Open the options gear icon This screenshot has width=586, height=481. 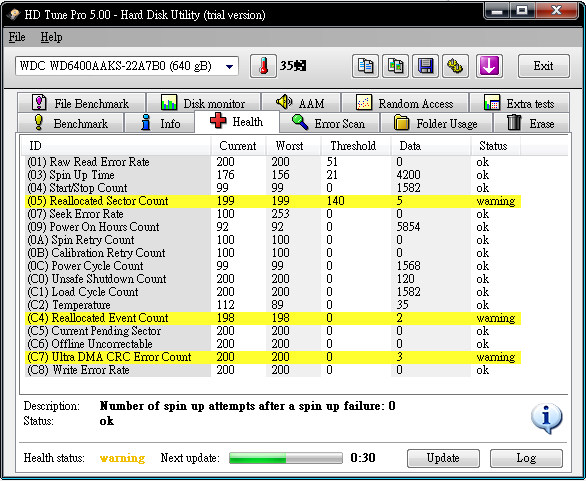pyautogui.click(x=455, y=66)
